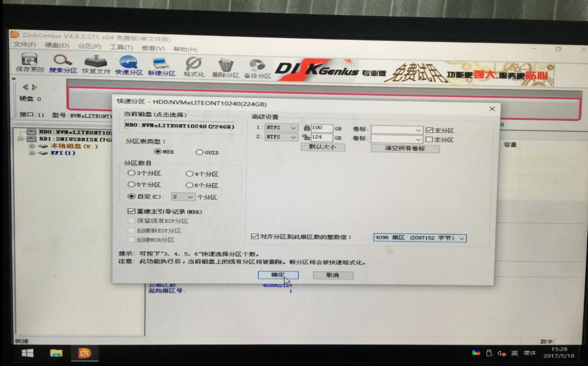588x366 pixels.
Task: Click the previous disk left arrow
Action: click(25, 87)
